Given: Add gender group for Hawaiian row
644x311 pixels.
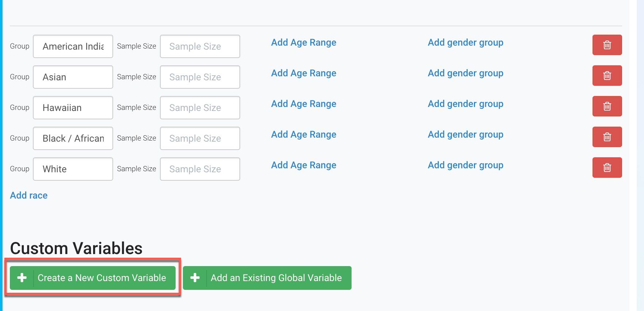Looking at the screenshot, I should click(x=465, y=104).
